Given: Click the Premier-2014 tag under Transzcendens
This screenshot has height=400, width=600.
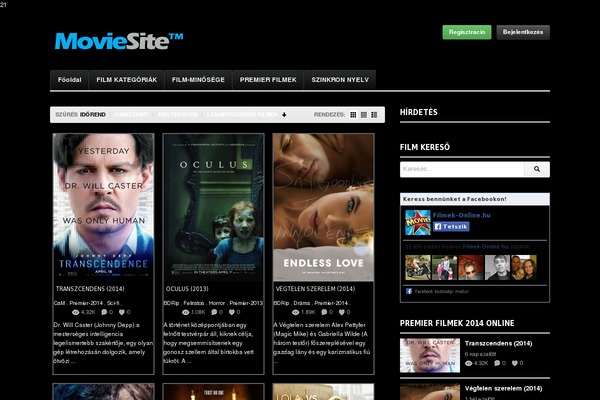Looking at the screenshot, I should [x=86, y=303].
